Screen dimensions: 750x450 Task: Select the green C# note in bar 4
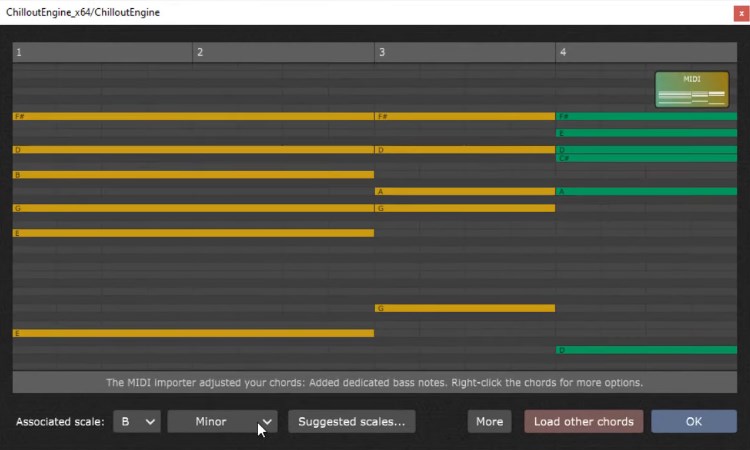tap(646, 158)
